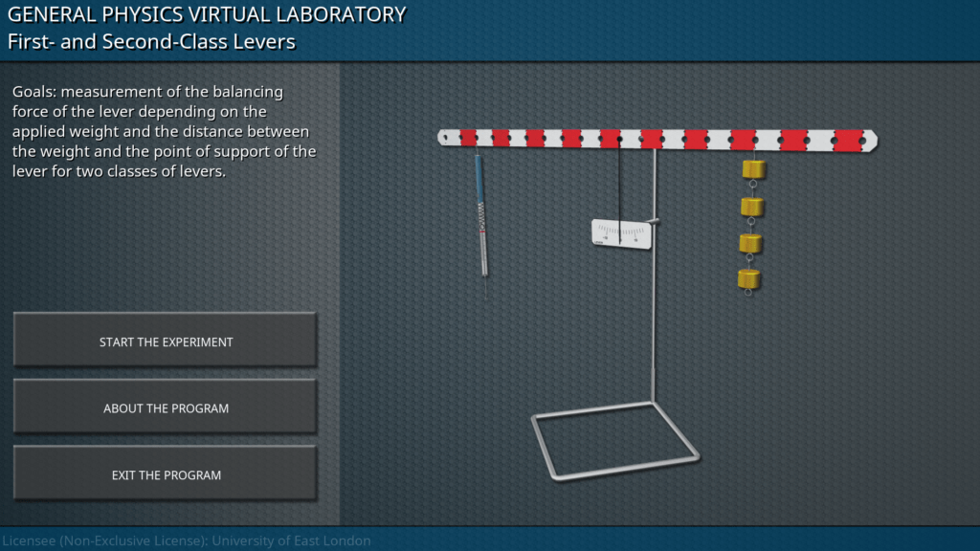Click the leftmost red segment of the lever
Viewport: 980px width, 551px height.
[468, 138]
